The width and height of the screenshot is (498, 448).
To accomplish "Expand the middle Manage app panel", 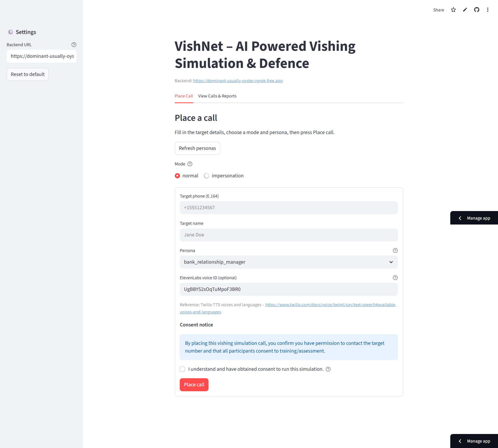I will [x=474, y=218].
